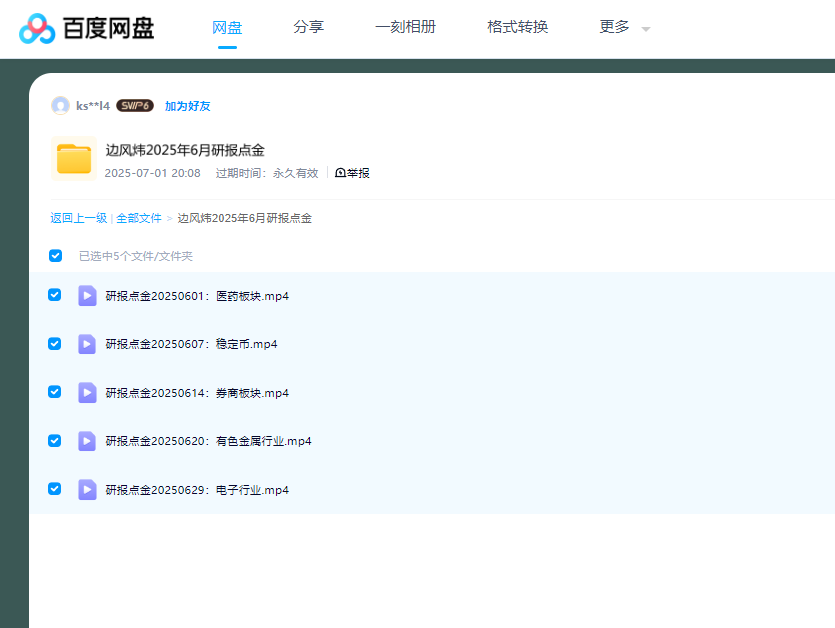
Task: Click the Baidu Netdisk logo icon
Action: (x=38, y=28)
